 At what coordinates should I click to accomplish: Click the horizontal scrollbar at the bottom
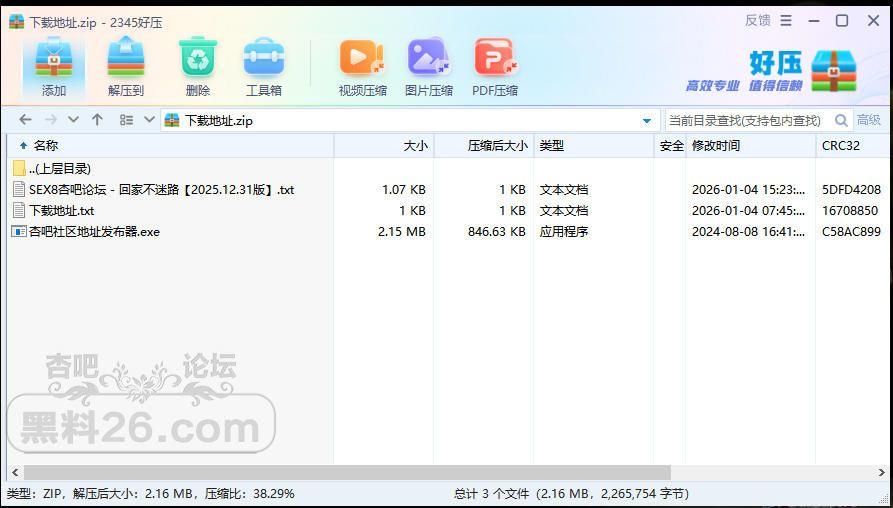pos(346,472)
